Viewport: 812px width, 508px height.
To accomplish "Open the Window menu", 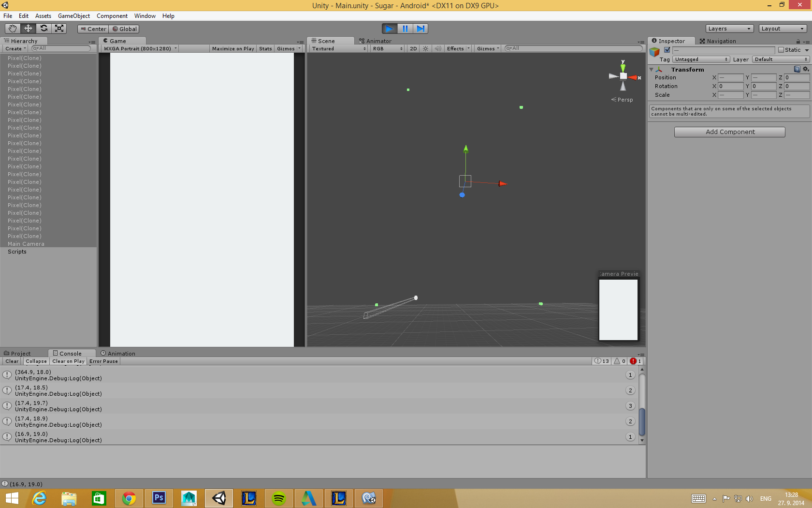I will [145, 16].
